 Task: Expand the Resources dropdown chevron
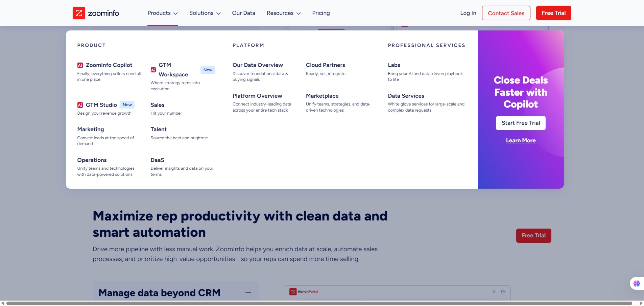(299, 14)
